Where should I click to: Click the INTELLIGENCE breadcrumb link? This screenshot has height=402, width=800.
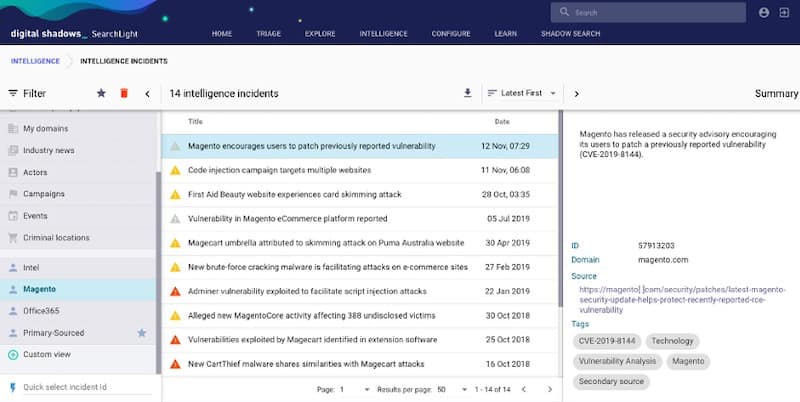coord(35,61)
